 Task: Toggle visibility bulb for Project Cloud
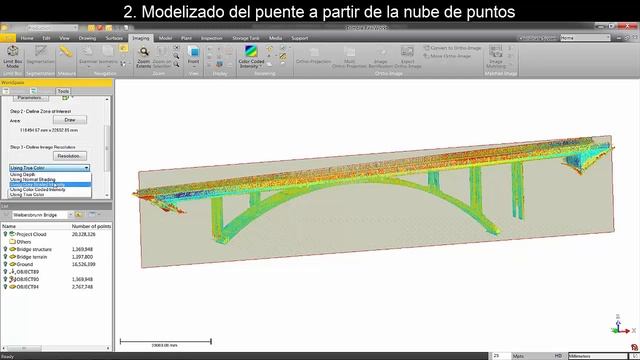5,234
